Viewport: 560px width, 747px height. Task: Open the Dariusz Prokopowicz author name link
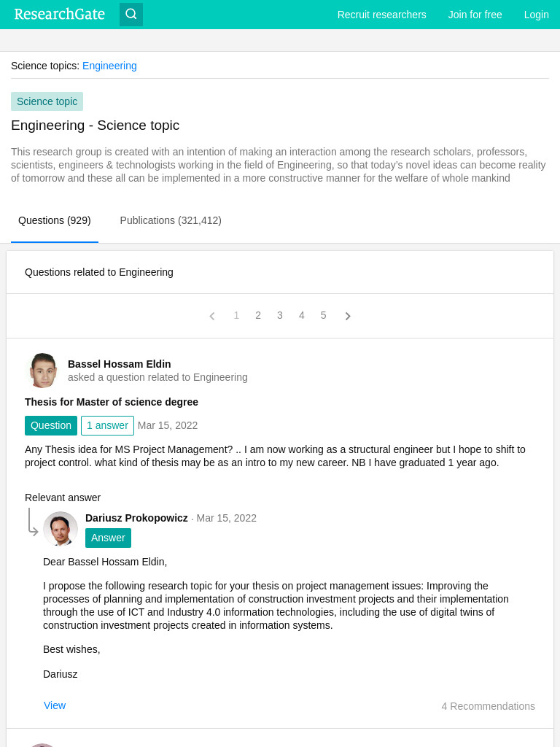[136, 518]
